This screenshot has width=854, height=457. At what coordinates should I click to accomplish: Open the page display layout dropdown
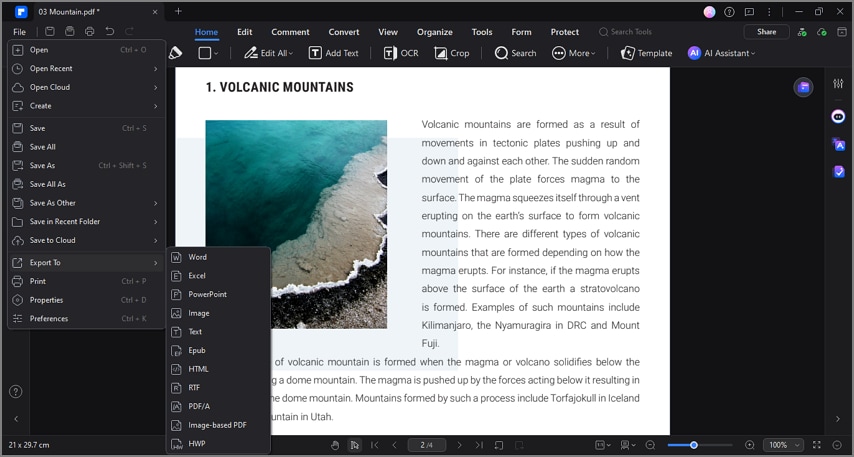click(x=628, y=445)
